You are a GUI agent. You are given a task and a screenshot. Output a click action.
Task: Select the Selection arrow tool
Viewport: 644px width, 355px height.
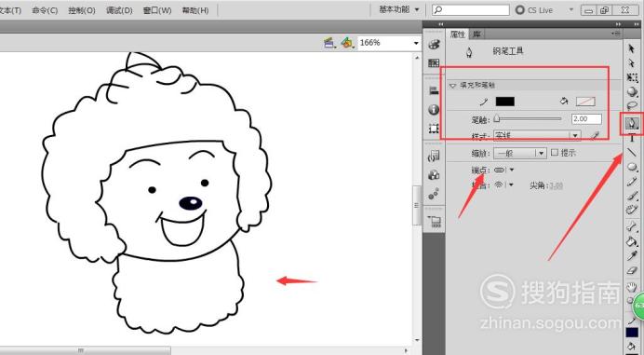point(632,48)
